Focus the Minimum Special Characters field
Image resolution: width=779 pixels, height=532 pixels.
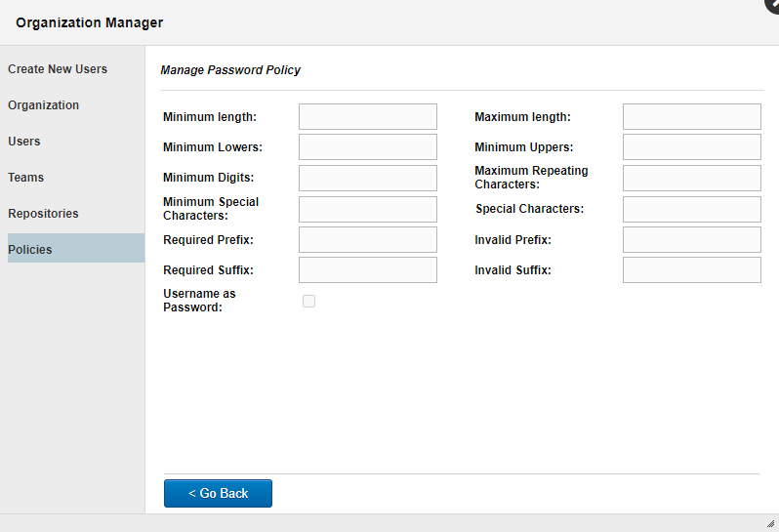point(368,209)
